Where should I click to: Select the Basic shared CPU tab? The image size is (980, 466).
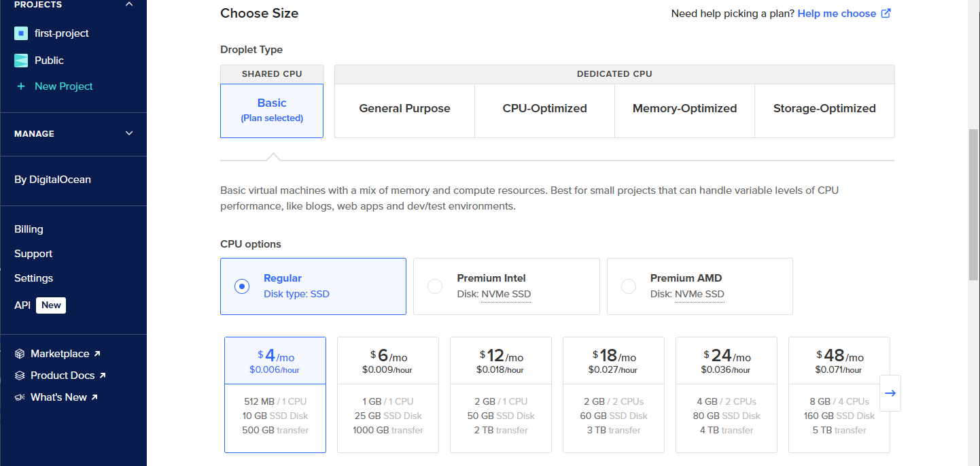(272, 111)
